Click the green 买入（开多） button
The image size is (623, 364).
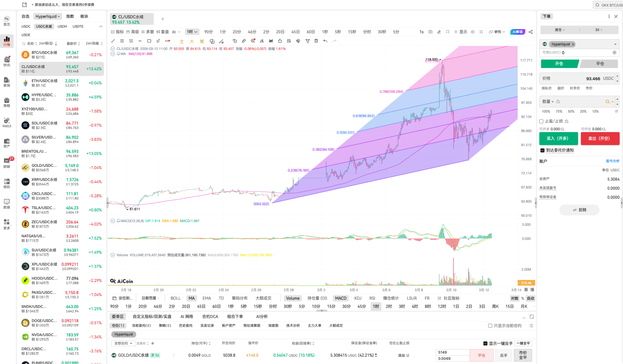559,139
